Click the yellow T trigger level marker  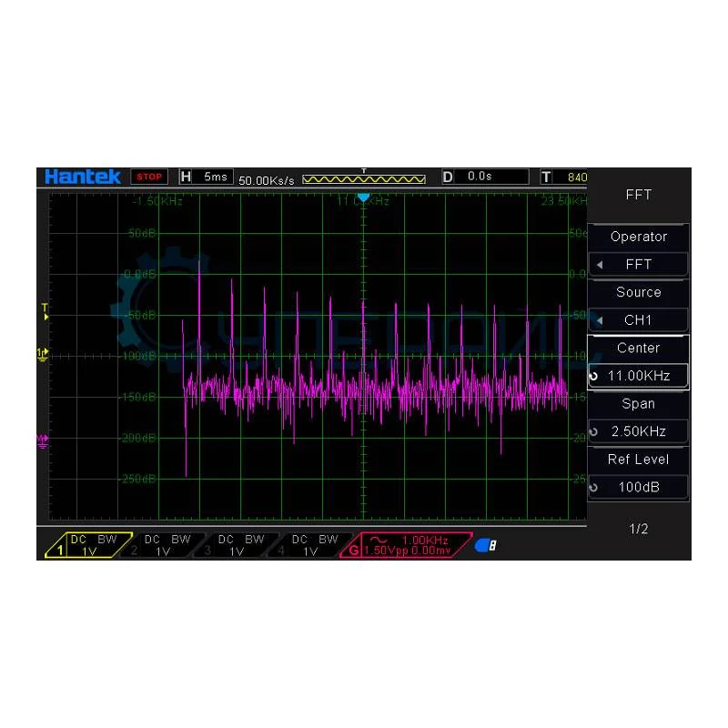pyautogui.click(x=44, y=311)
